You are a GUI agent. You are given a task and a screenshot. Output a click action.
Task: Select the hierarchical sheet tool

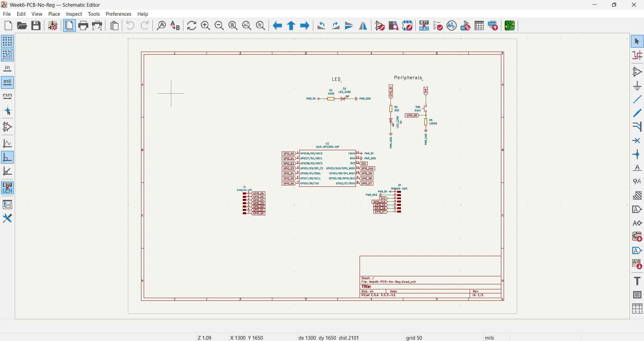click(x=637, y=237)
